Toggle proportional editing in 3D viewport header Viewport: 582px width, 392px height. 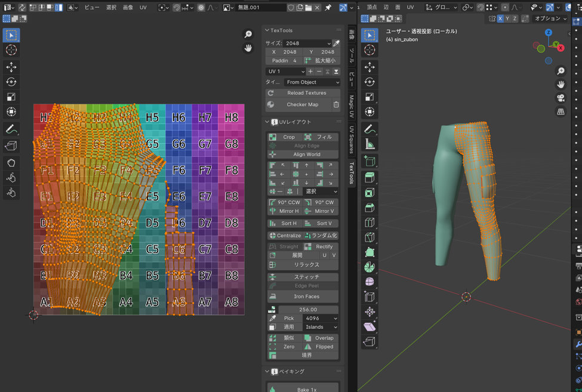[506, 7]
